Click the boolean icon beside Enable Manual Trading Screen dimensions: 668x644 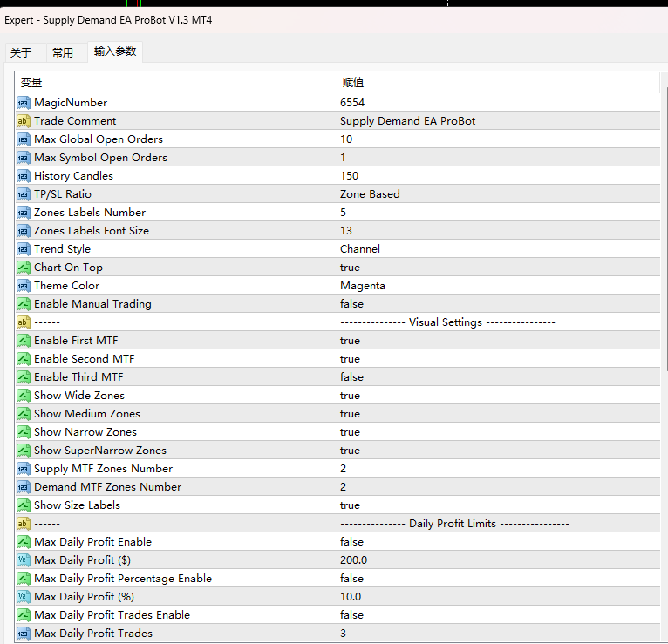click(x=24, y=304)
